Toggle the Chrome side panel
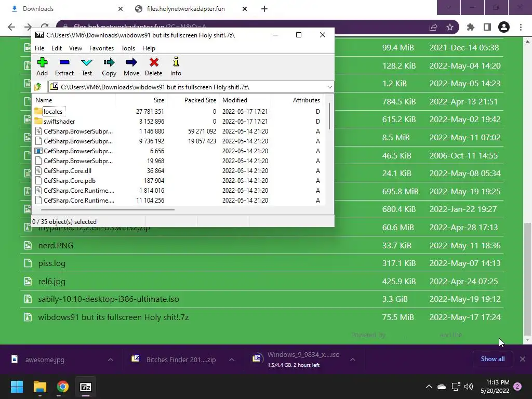 (487, 27)
